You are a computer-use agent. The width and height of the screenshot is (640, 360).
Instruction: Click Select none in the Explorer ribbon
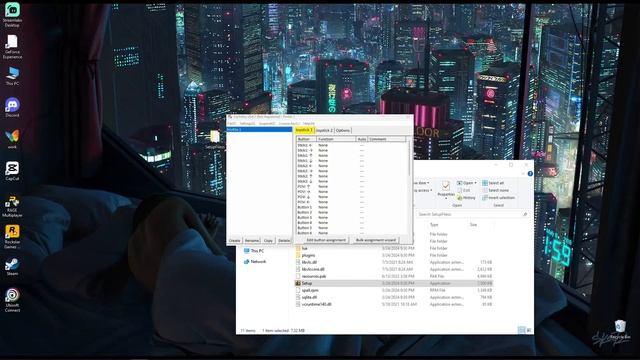[496, 190]
